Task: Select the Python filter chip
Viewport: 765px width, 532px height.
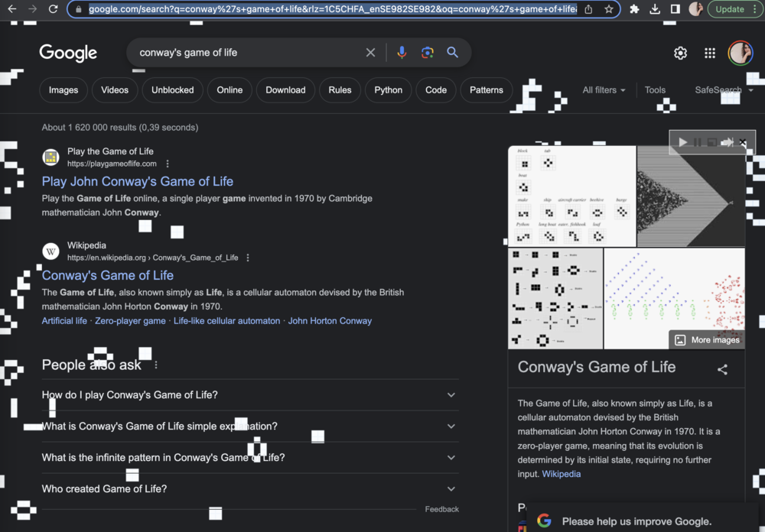Action: coord(389,90)
